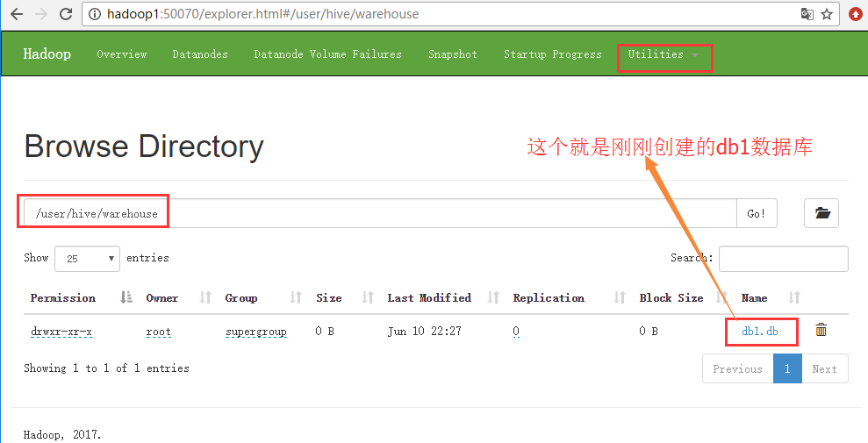Click the Group column header text

click(x=241, y=297)
